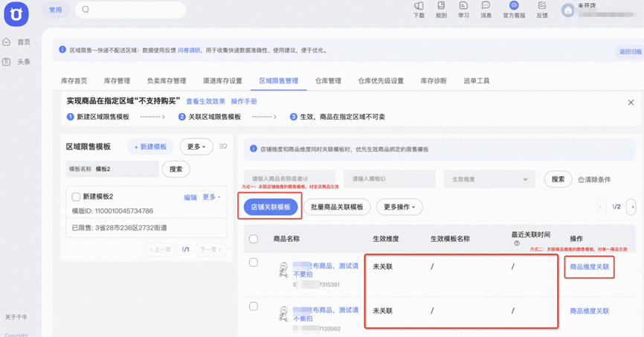Open the 反馈 feedback icon
The width and height of the screenshot is (644, 337).
pyautogui.click(x=542, y=6)
